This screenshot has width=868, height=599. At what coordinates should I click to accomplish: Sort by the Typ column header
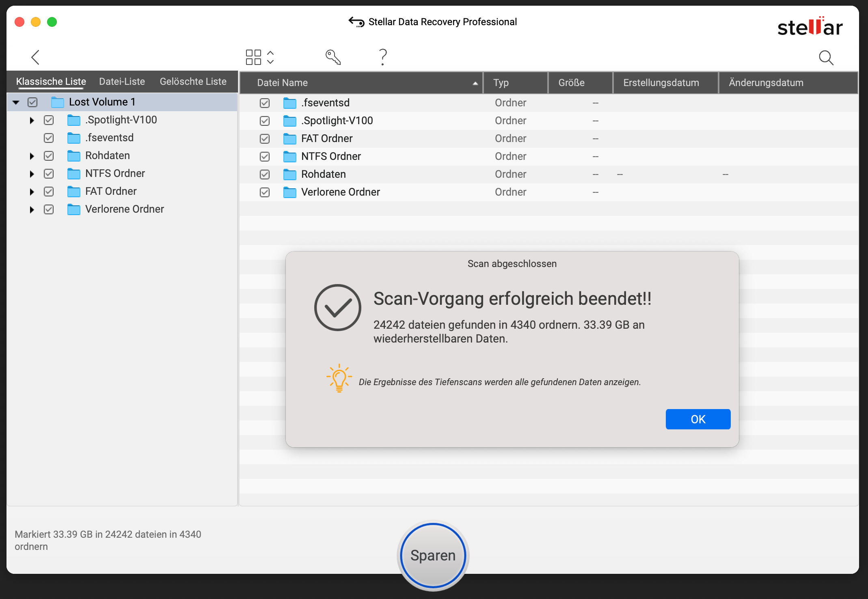point(516,83)
